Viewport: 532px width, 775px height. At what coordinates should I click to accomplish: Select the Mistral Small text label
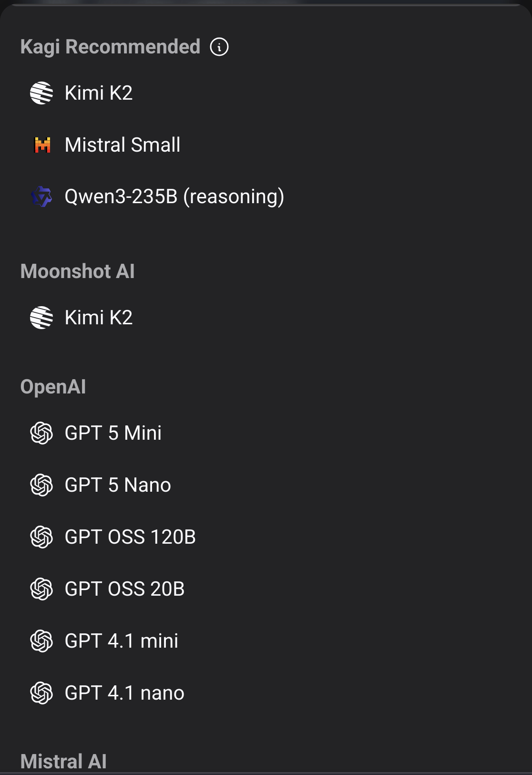click(123, 145)
